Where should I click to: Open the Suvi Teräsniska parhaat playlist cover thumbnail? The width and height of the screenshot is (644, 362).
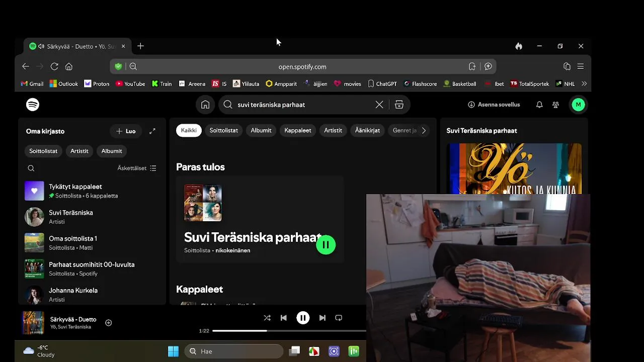[x=203, y=203]
